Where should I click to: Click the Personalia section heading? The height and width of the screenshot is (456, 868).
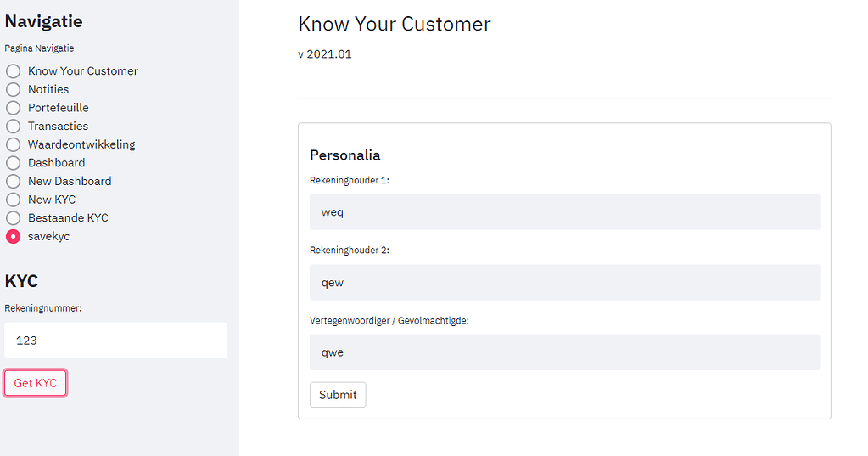[344, 155]
